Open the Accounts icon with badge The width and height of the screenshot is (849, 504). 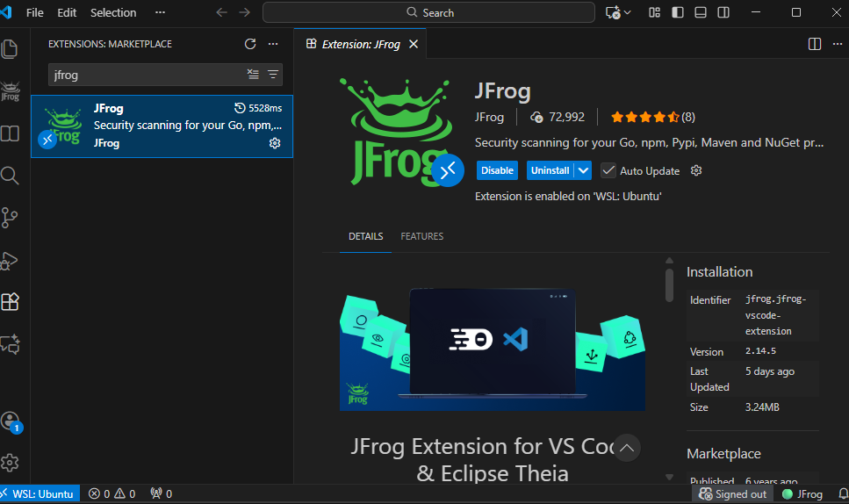11,421
